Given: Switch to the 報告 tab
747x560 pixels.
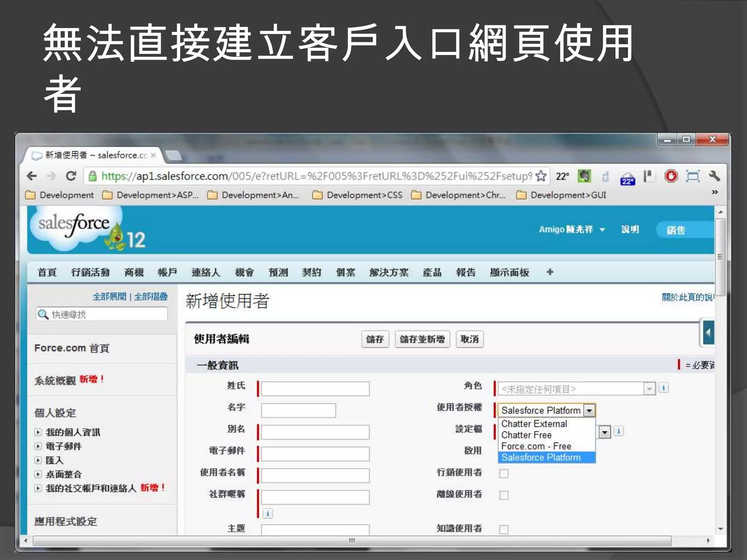Looking at the screenshot, I should coord(466,272).
